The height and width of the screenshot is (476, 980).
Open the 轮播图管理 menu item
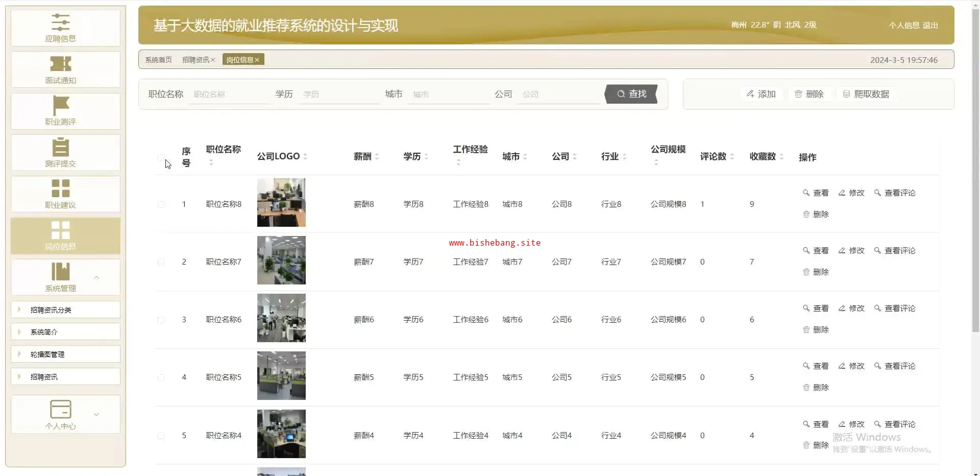click(x=47, y=354)
